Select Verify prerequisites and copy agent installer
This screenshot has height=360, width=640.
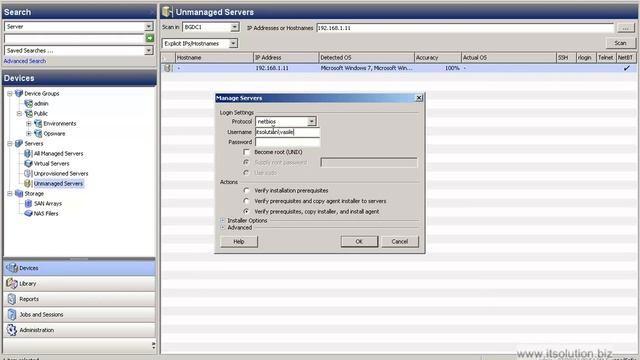(x=246, y=201)
